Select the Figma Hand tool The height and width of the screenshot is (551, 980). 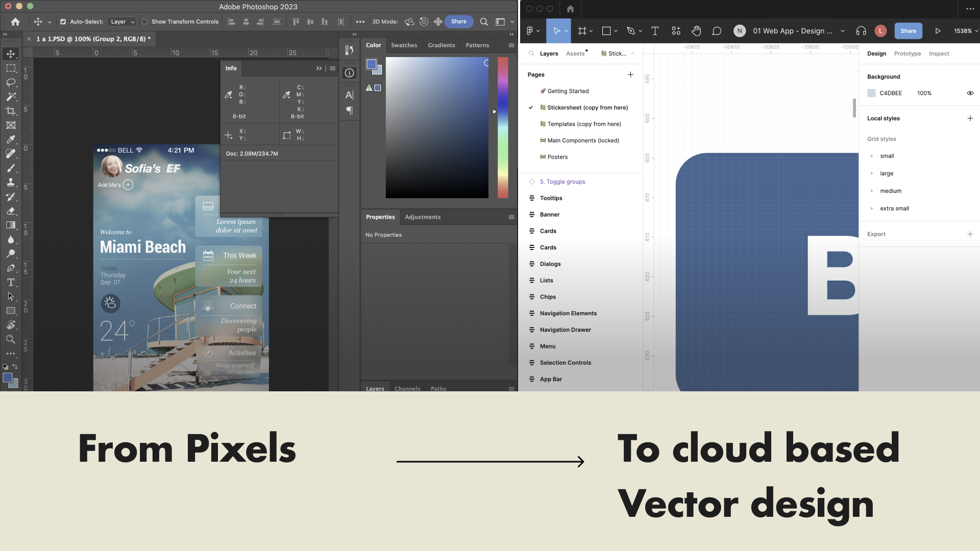tap(696, 31)
